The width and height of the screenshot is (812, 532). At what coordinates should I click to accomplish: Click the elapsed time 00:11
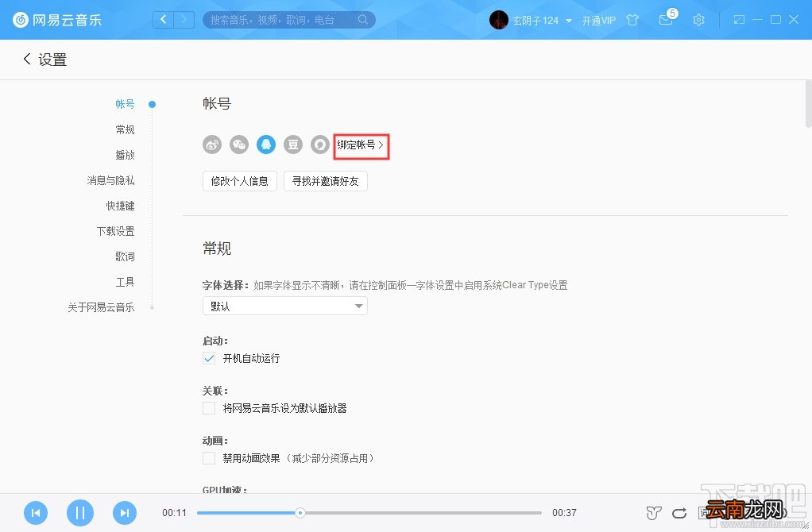pyautogui.click(x=174, y=513)
